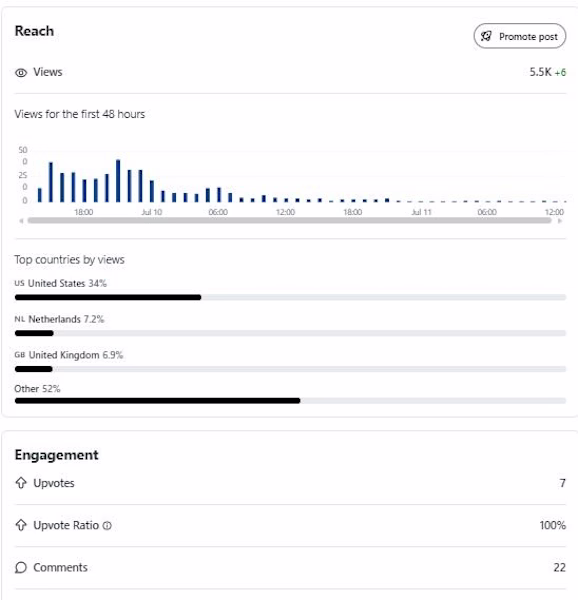Click the Comments count 22
This screenshot has height=600, width=578.
(560, 567)
